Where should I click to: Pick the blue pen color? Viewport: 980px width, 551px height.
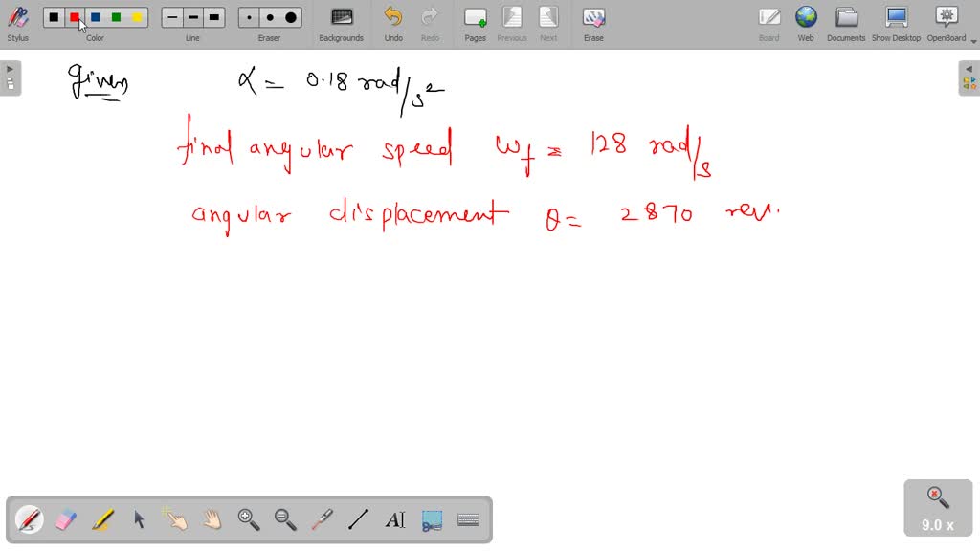(96, 17)
